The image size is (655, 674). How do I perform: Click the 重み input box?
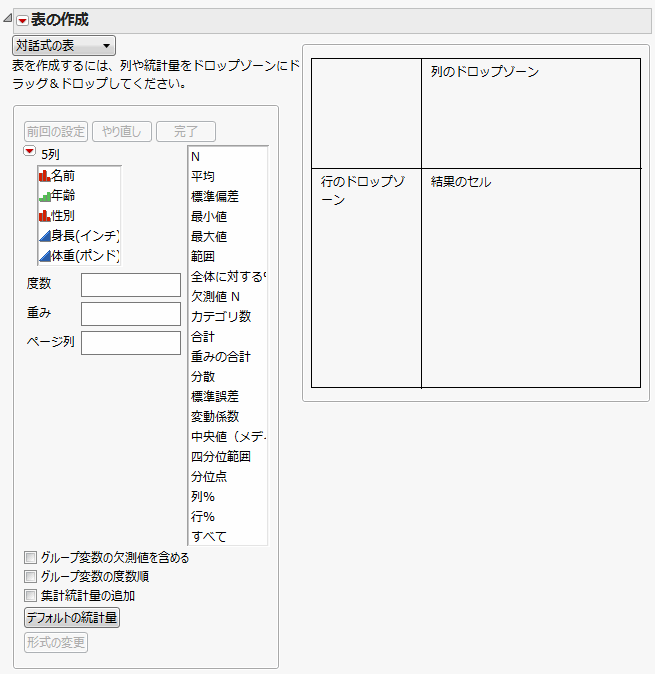pos(131,314)
